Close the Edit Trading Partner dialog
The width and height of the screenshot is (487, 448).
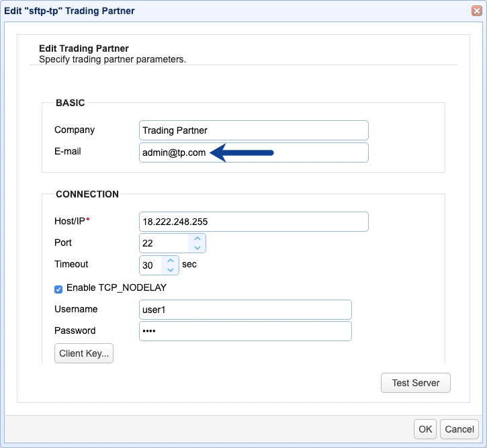476,11
